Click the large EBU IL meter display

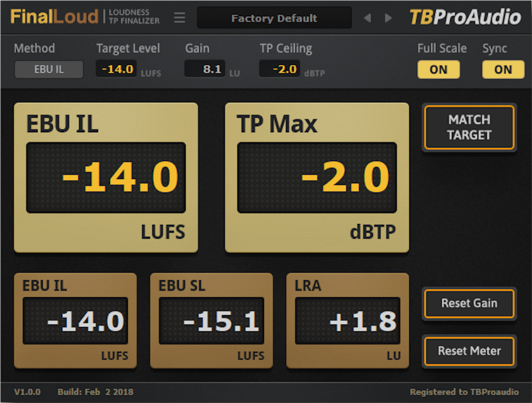pos(106,177)
